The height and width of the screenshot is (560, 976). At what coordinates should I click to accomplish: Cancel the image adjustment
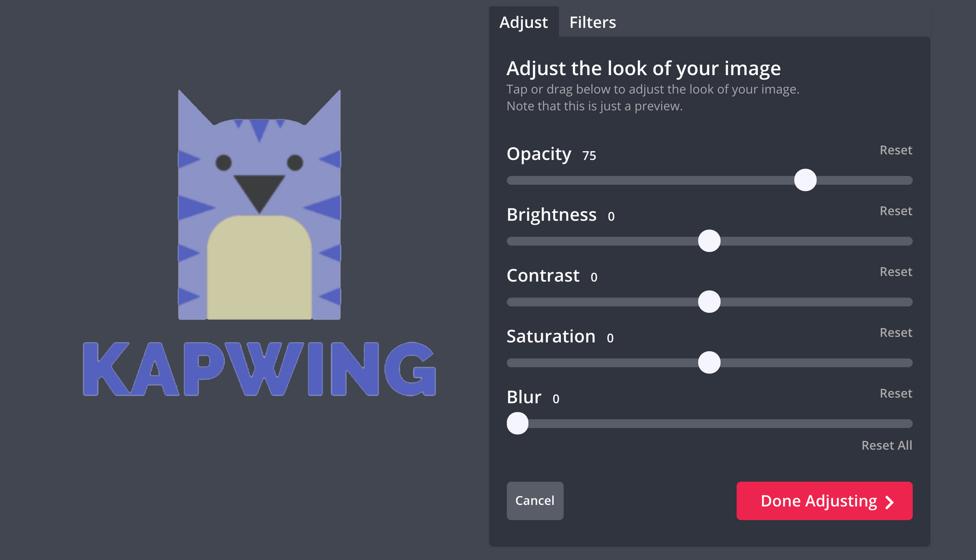534,500
